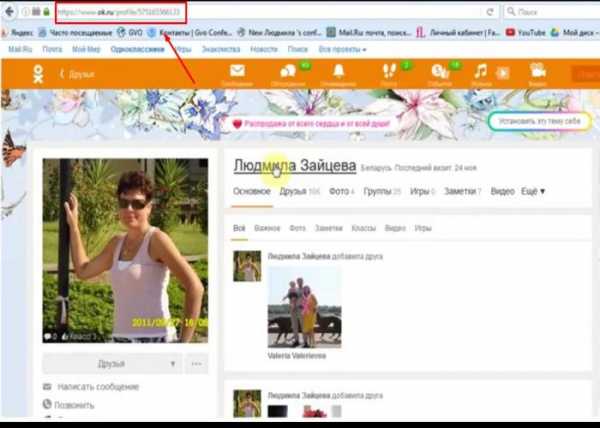Screen dimensions: 600x428
Task: Click the browser back arrow button
Action: pyautogui.click(x=9, y=11)
